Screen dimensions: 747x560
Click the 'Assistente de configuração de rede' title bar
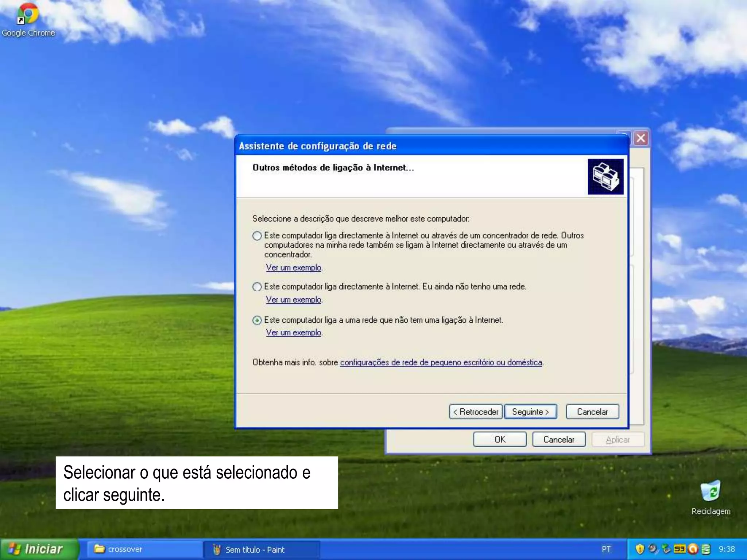click(432, 146)
